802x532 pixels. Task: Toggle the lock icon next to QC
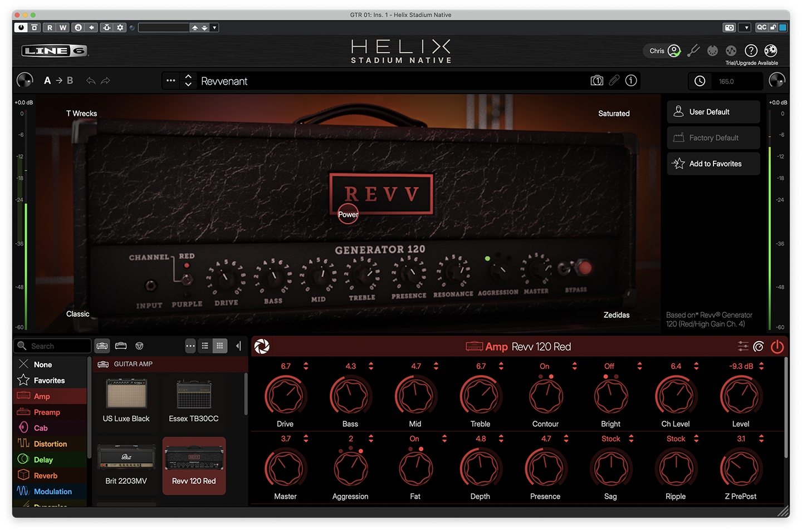pyautogui.click(x=773, y=27)
